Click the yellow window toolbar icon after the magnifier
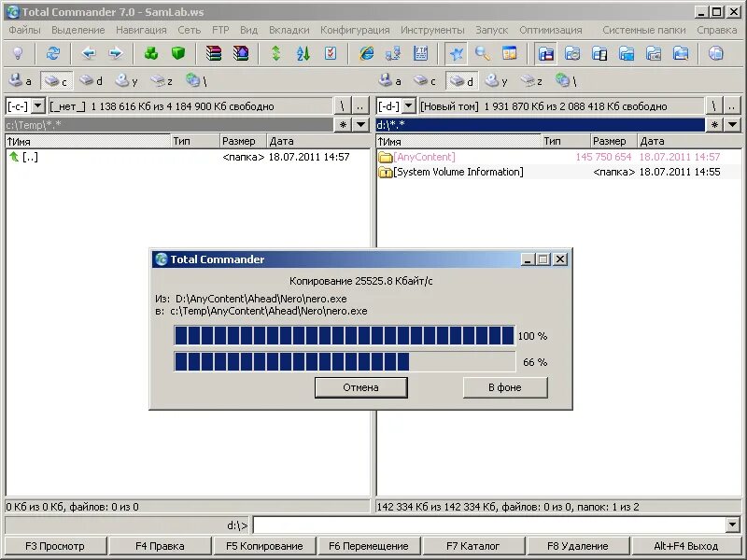The width and height of the screenshot is (747, 560). pyautogui.click(x=509, y=53)
